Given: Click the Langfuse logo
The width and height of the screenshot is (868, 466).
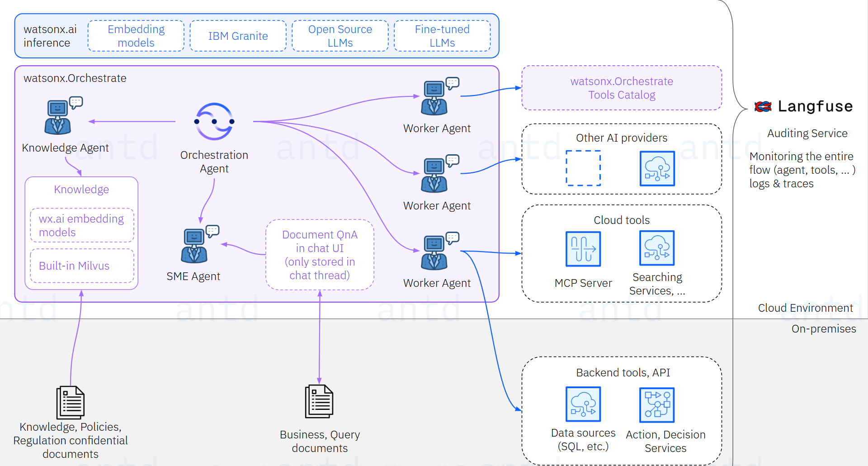Looking at the screenshot, I should pyautogui.click(x=763, y=106).
